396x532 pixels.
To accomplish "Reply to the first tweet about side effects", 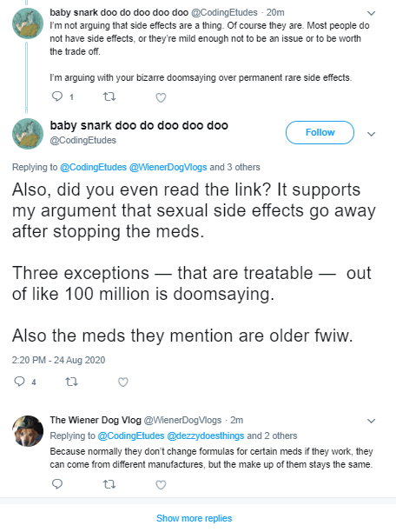I will tap(57, 96).
